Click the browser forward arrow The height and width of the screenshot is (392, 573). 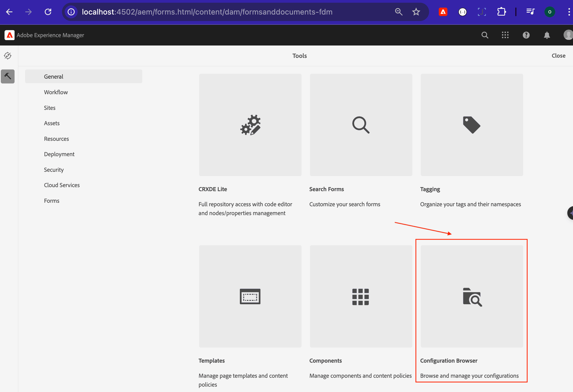pos(29,12)
